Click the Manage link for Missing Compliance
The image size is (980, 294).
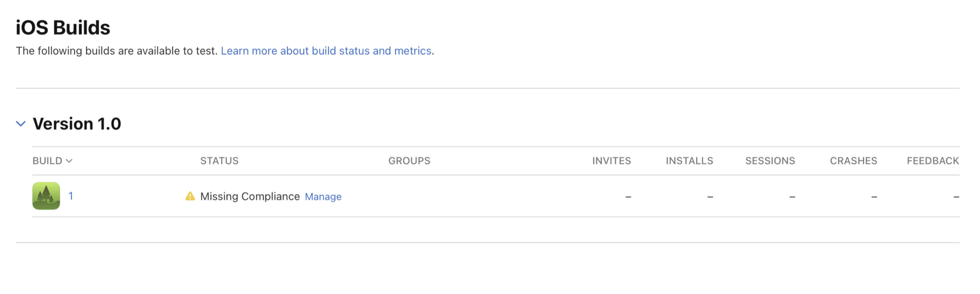pyautogui.click(x=323, y=197)
